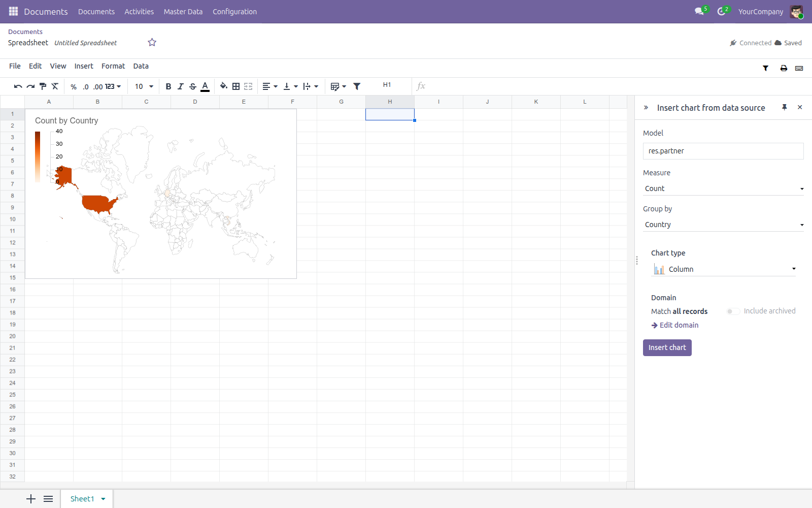The height and width of the screenshot is (508, 812).
Task: Open the Insert menu
Action: click(x=84, y=66)
